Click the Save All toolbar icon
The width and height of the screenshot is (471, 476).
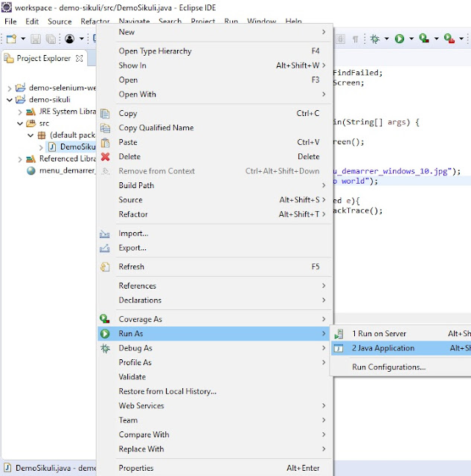pyautogui.click(x=51, y=39)
